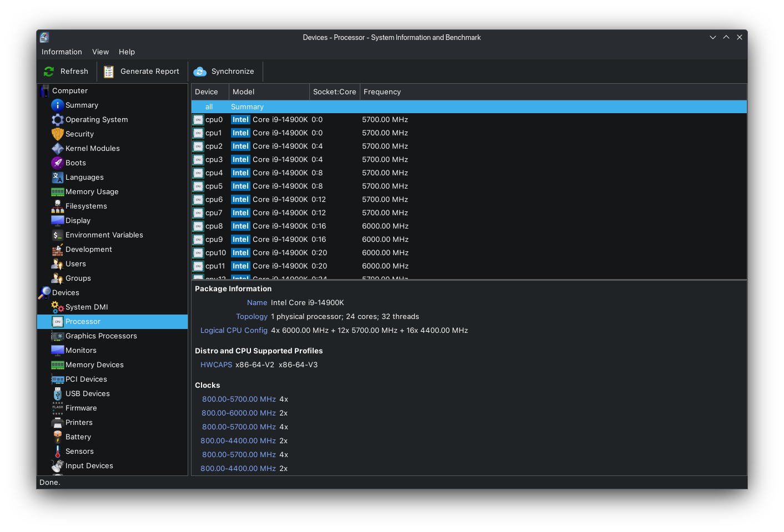Screen dimensions: 784x532
Task: Click the Topology label
Action: coord(252,317)
